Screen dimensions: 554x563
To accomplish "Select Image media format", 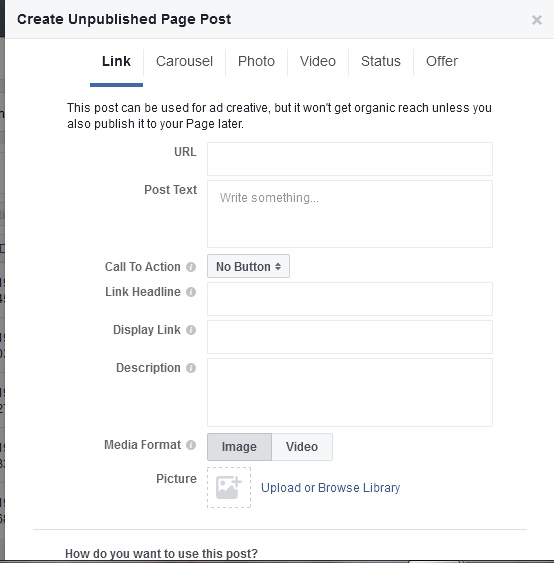I will tap(239, 447).
